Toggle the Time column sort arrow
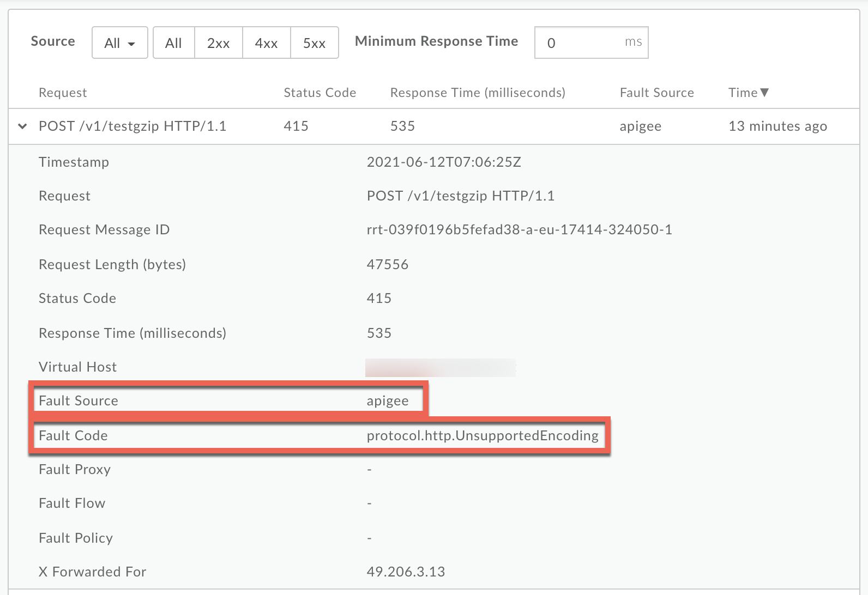 pos(764,93)
